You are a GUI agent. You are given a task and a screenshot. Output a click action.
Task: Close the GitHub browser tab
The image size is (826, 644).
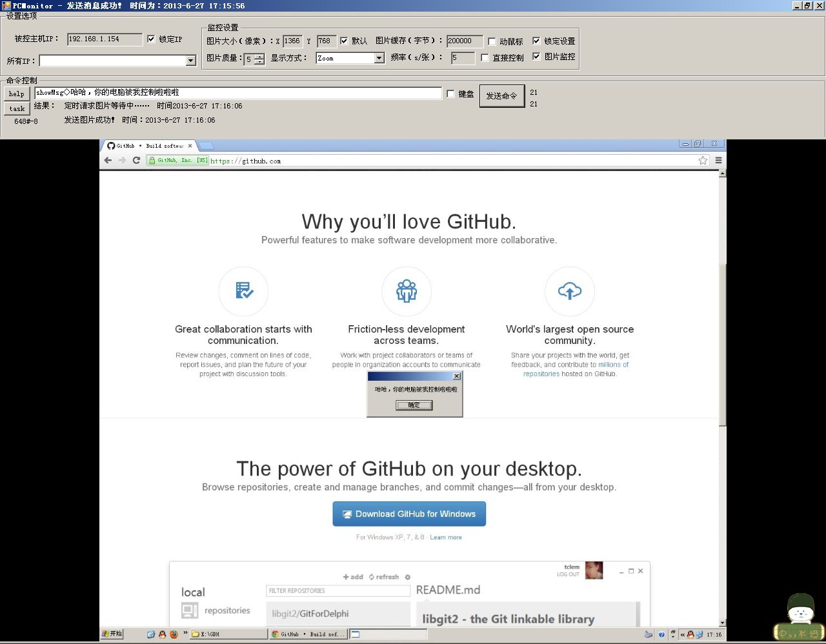(x=190, y=146)
